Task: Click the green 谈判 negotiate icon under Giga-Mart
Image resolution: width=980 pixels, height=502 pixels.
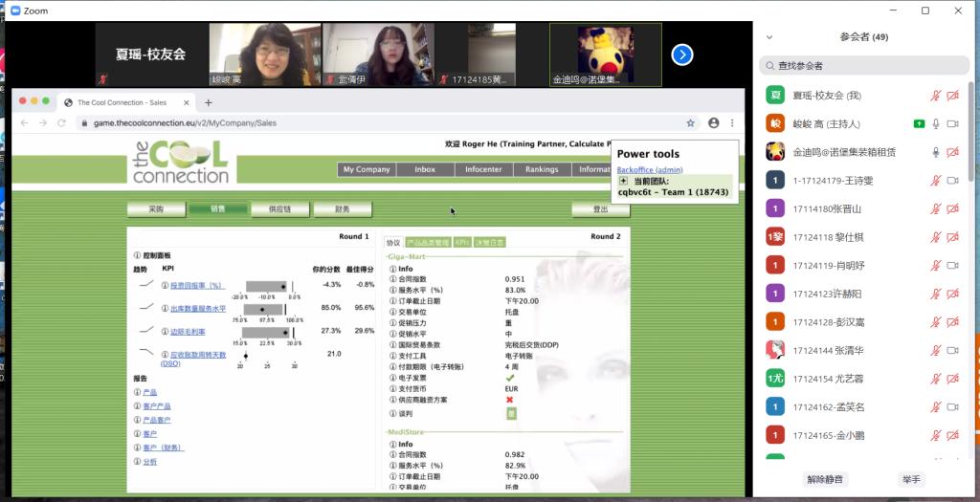Action: click(x=511, y=413)
